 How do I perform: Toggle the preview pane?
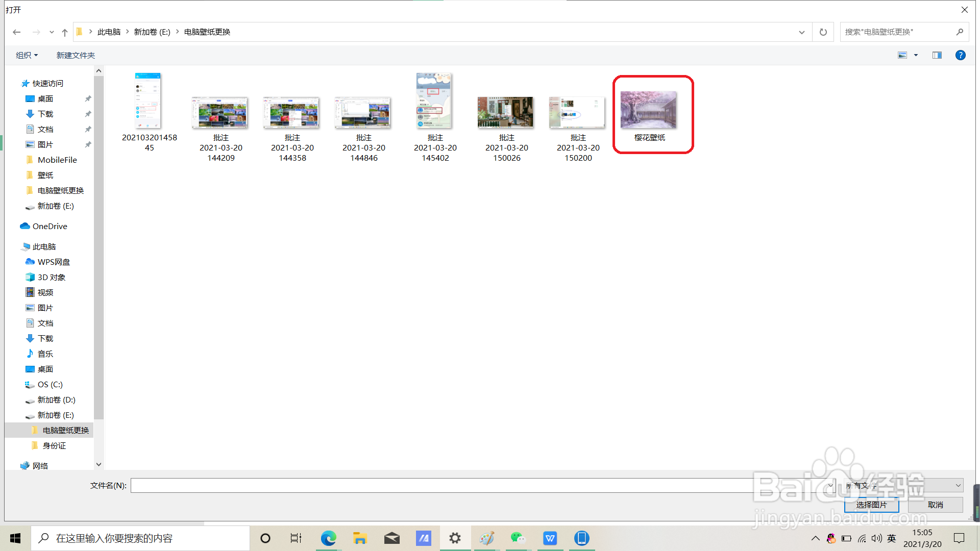pyautogui.click(x=937, y=55)
